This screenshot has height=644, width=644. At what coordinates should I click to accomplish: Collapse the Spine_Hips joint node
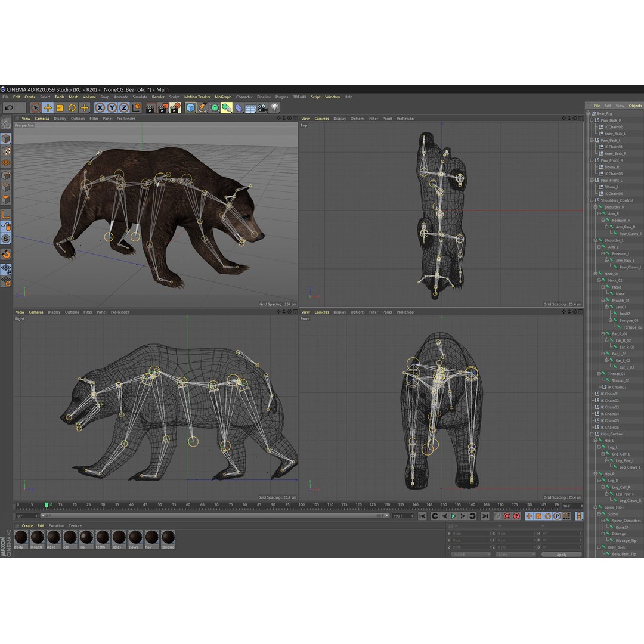pyautogui.click(x=596, y=507)
